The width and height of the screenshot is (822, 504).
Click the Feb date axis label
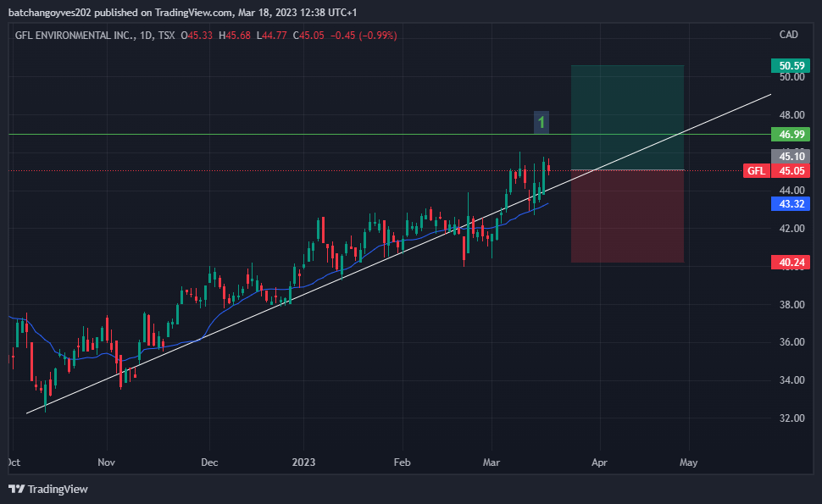[402, 462]
